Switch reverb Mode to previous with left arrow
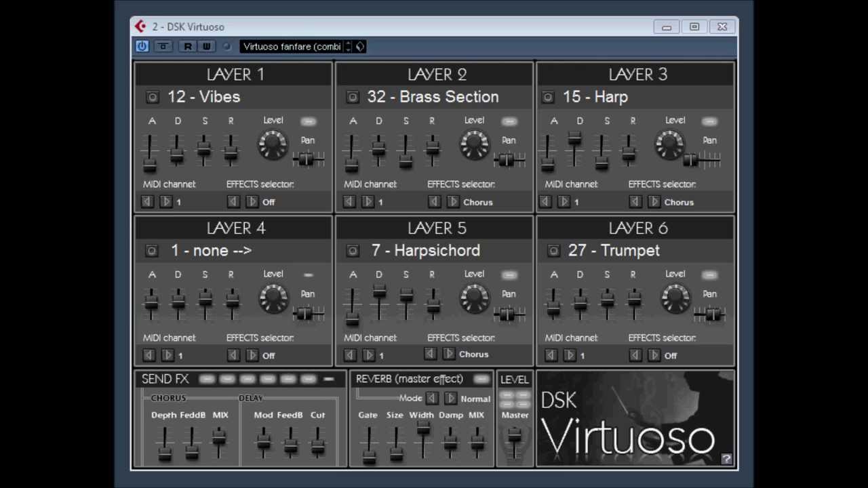 point(432,399)
